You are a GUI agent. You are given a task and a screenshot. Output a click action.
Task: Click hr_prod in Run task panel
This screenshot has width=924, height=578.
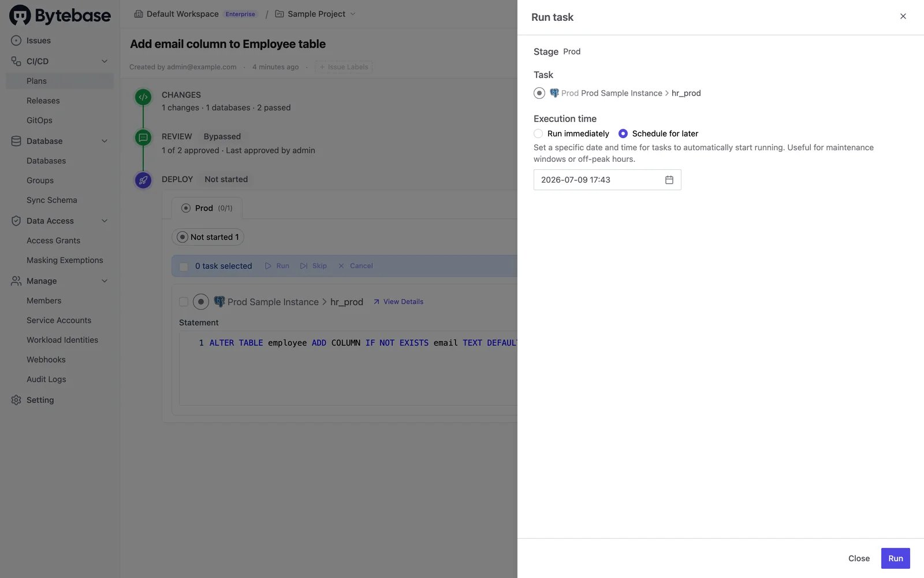click(x=686, y=93)
